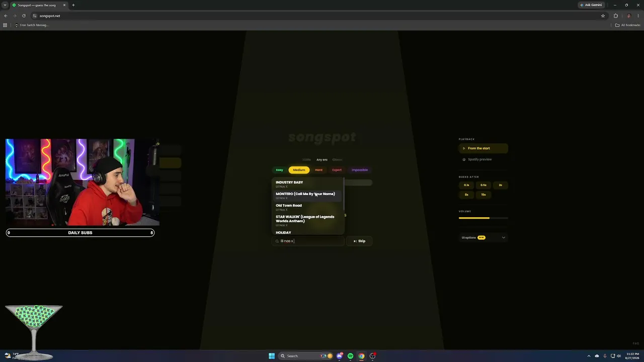Screen dimensions: 644x362
Task: Set guess after to 2s
Action: pyautogui.click(x=500, y=185)
